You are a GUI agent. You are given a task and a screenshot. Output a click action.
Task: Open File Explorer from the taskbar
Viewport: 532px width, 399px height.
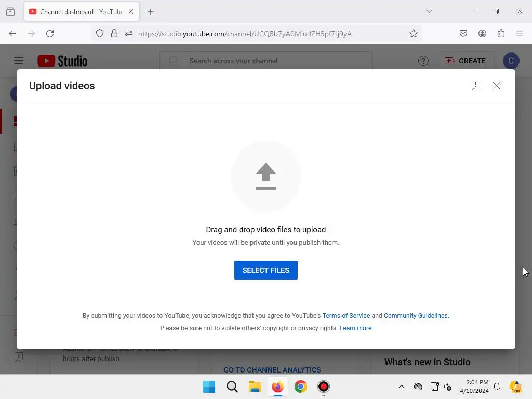tap(255, 387)
